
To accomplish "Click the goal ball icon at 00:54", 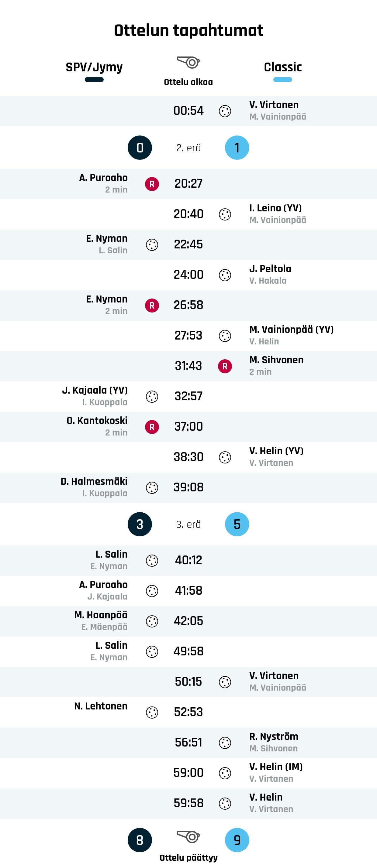I will pyautogui.click(x=225, y=111).
